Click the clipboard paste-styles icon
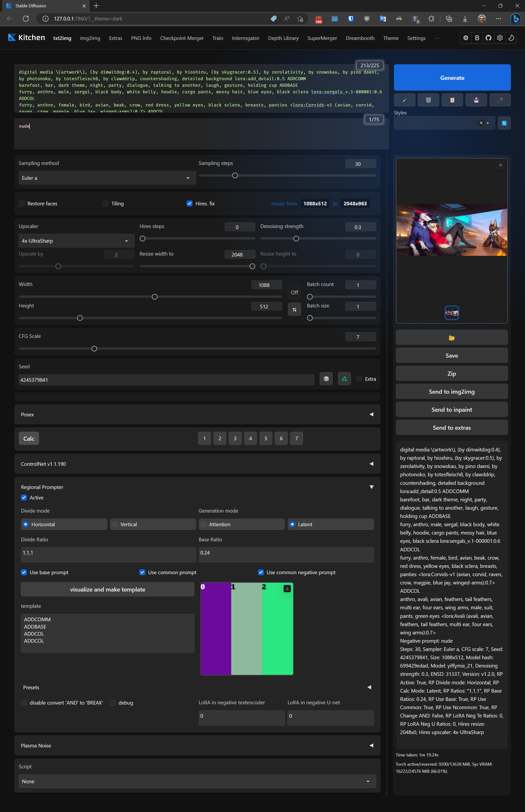 452,100
